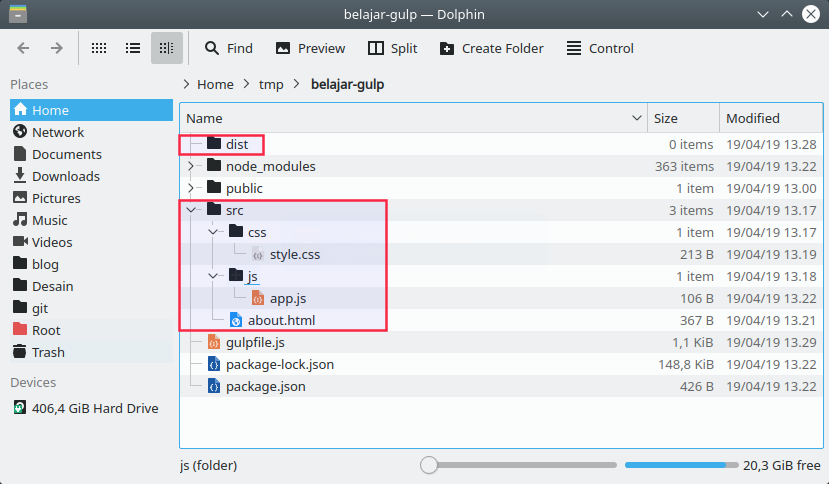Image resolution: width=829 pixels, height=484 pixels.
Task: Collapse the css subfolder
Action: click(x=213, y=232)
